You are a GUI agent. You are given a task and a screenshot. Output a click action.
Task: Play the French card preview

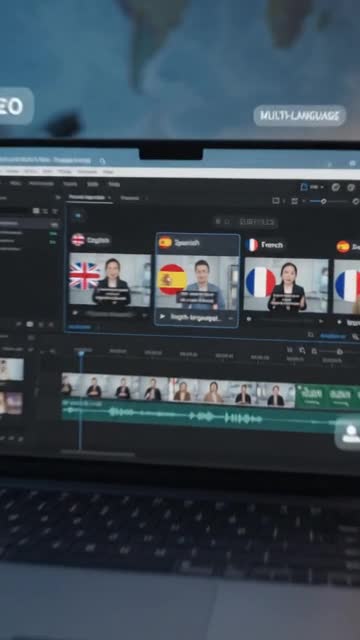(x=249, y=319)
